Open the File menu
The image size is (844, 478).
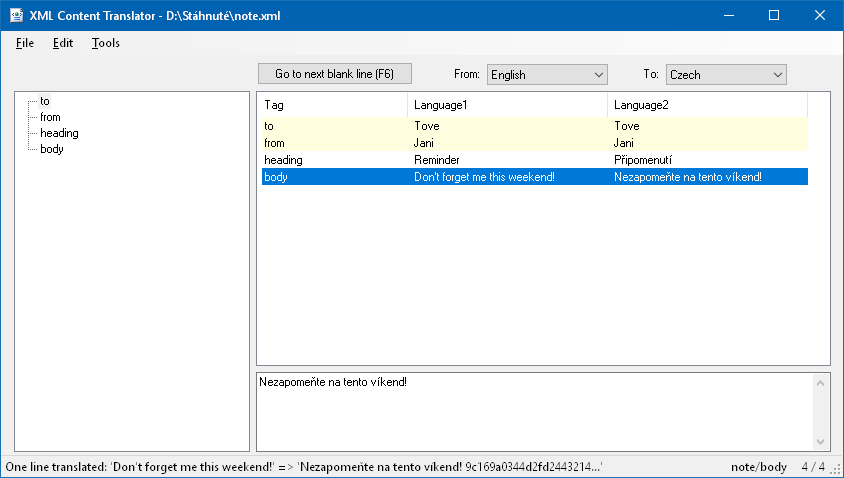pyautogui.click(x=25, y=43)
